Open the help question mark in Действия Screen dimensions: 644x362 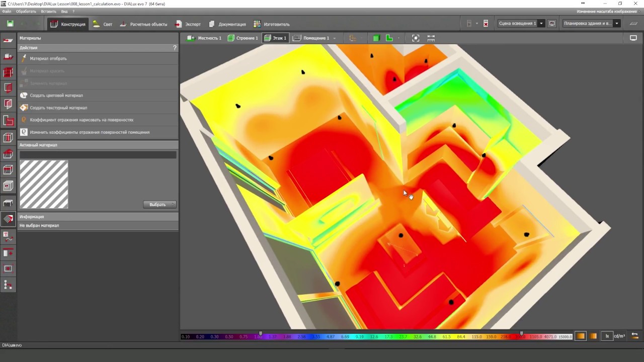pos(175,48)
